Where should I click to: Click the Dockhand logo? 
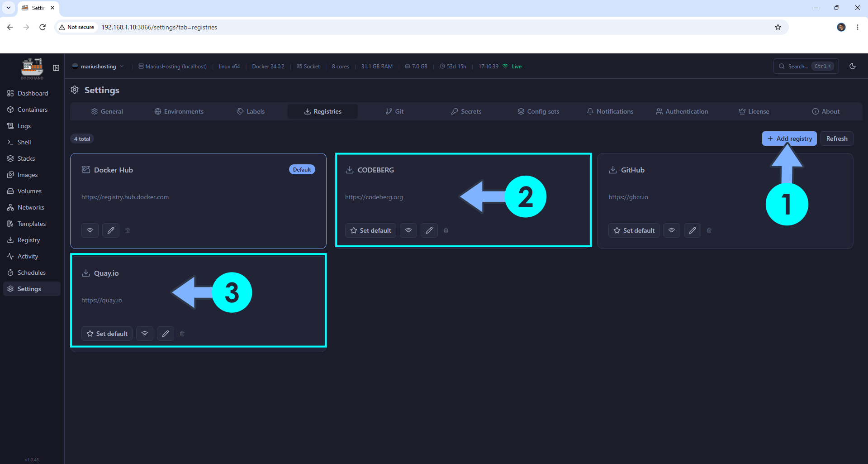click(x=32, y=69)
